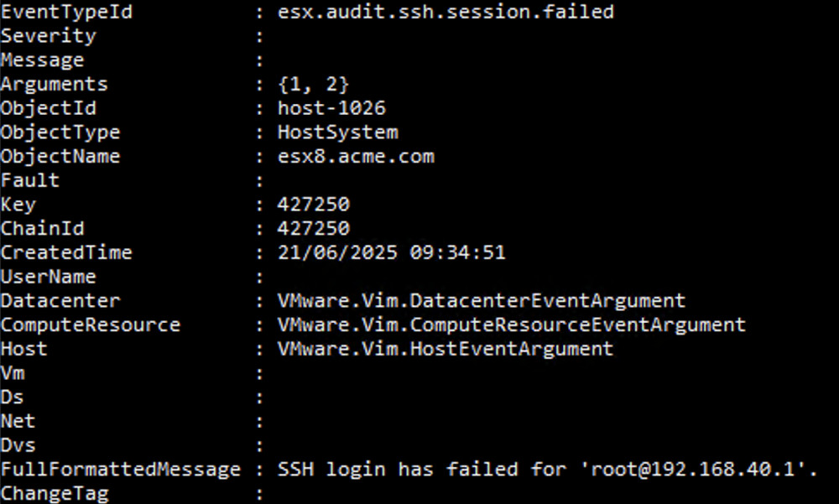Viewport: 839px width, 504px height.
Task: Click the Fault property label
Action: click(30, 180)
